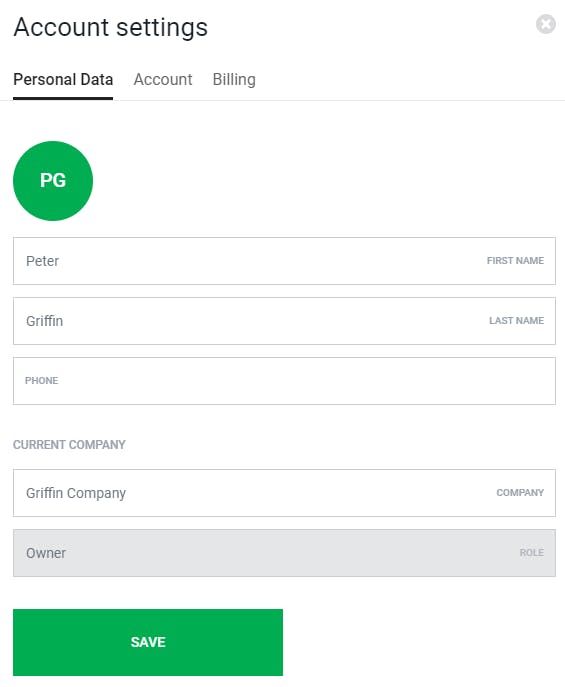Click the Griffin Company input field
Image resolution: width=565 pixels, height=687 pixels.
[284, 493]
